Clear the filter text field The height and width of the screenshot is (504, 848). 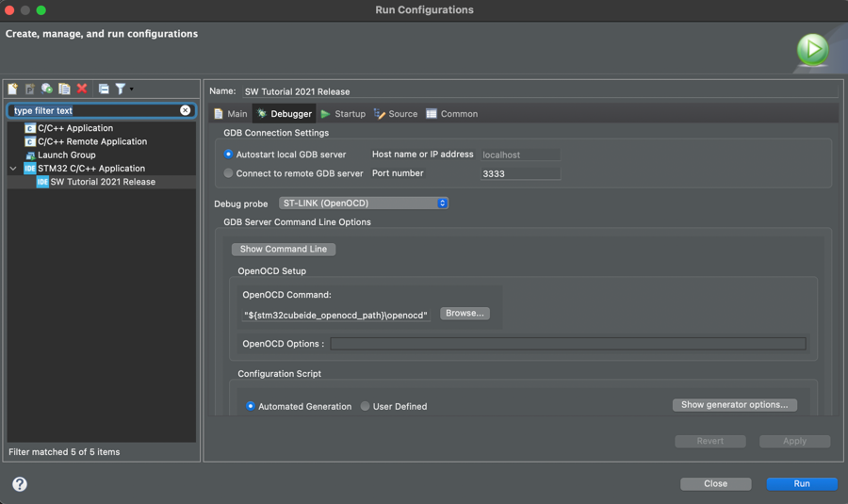click(186, 111)
